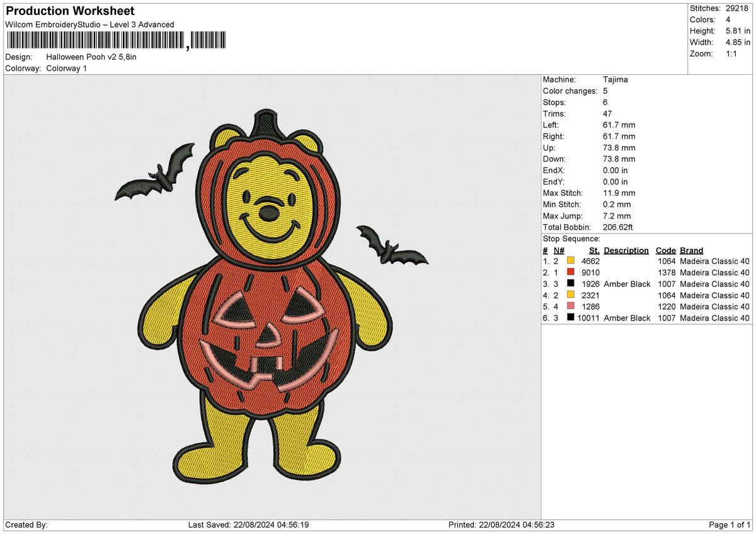Click the 'Stop Sequence:' heading
756x534 pixels.
(x=571, y=239)
